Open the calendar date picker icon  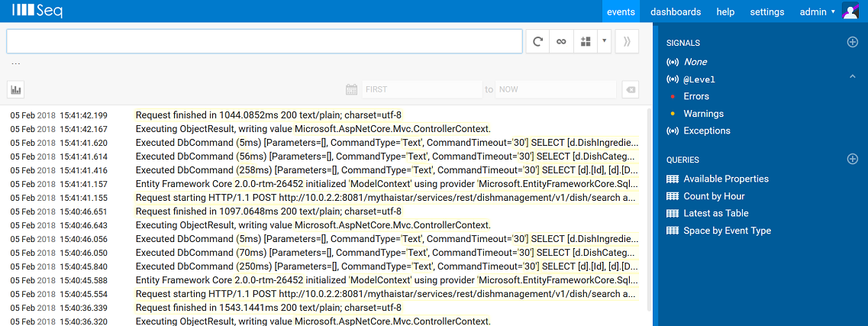352,89
